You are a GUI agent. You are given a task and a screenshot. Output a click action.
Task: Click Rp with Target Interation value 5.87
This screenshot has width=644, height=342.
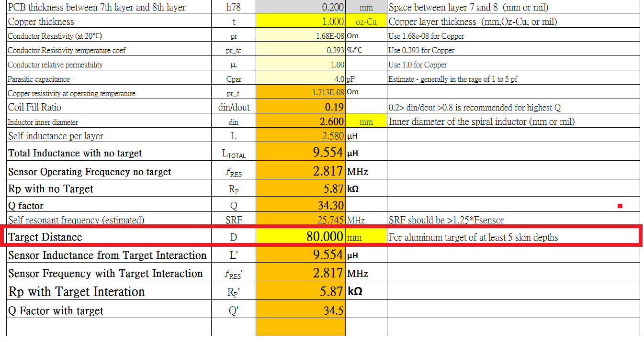(301, 291)
